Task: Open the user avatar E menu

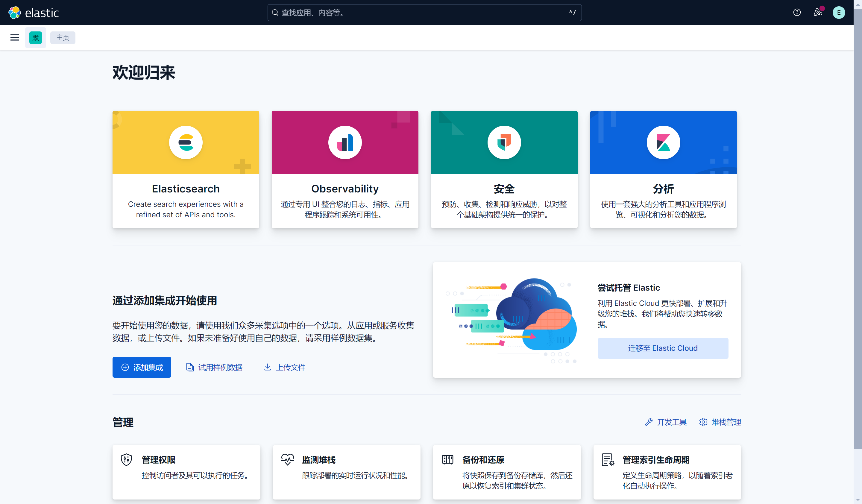Action: tap(838, 13)
